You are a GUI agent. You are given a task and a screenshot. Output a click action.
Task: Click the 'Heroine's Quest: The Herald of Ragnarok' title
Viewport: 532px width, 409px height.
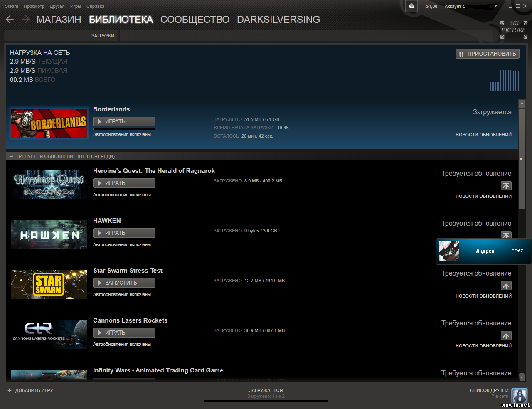[154, 171]
